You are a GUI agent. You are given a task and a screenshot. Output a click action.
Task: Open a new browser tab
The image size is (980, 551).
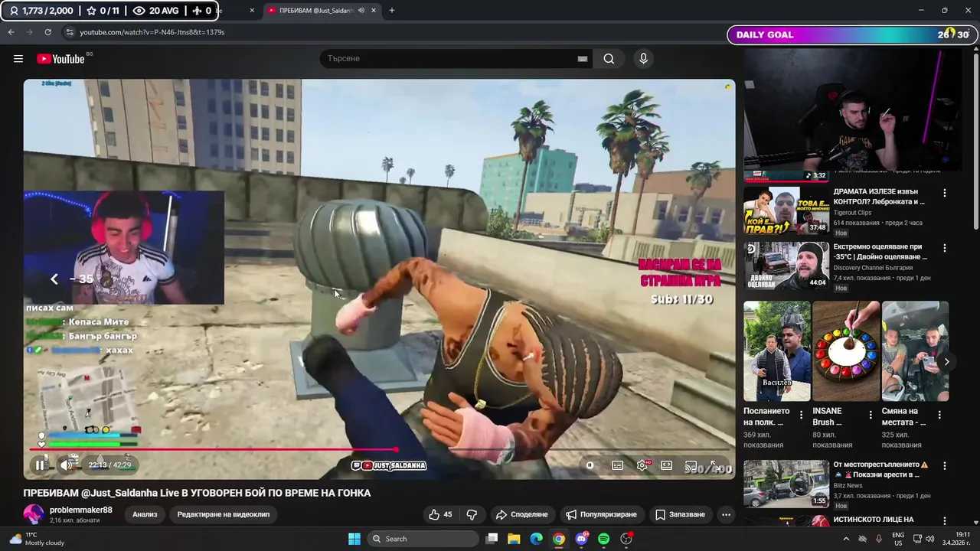[392, 11]
